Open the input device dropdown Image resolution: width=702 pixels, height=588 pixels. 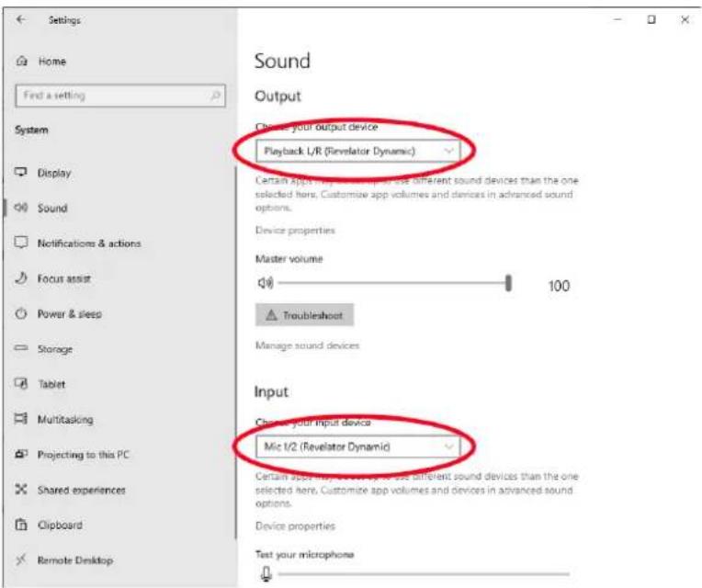click(x=357, y=447)
